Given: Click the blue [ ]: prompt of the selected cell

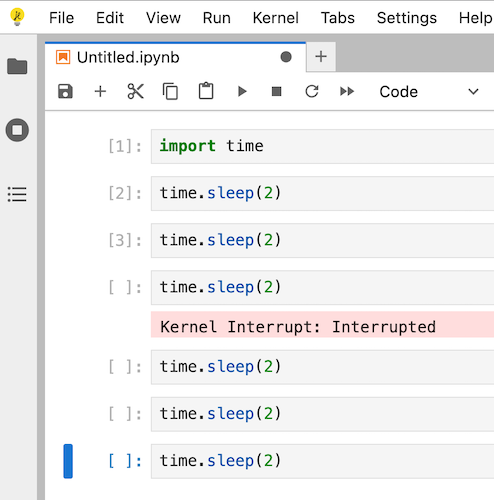Looking at the screenshot, I should tap(125, 461).
